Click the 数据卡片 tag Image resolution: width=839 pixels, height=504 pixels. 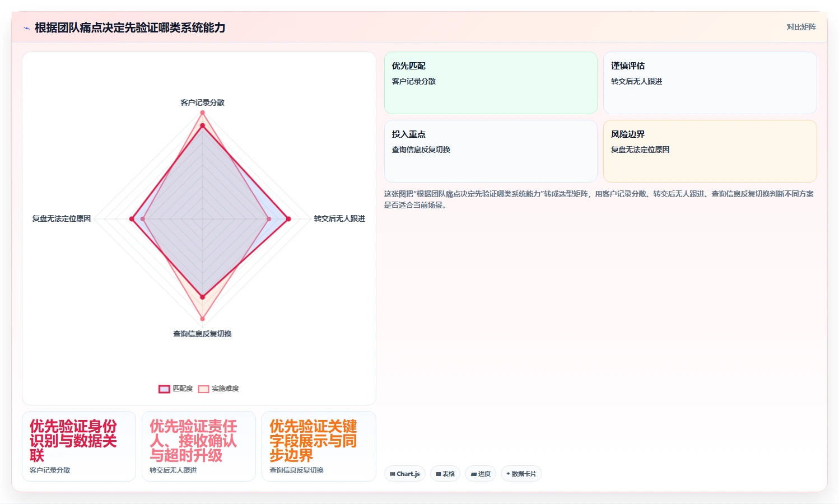coord(521,474)
